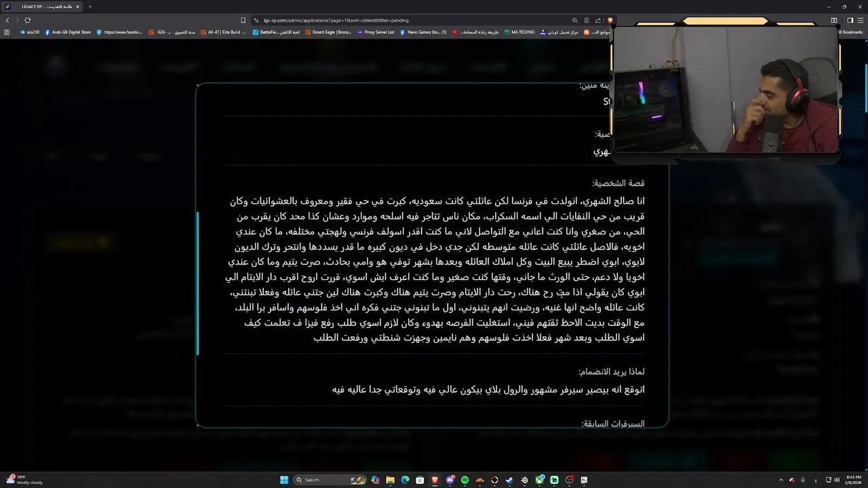Open the Arab-GB Digital Store bookmark
Image resolution: width=868 pixels, height=488 pixels.
tap(68, 32)
